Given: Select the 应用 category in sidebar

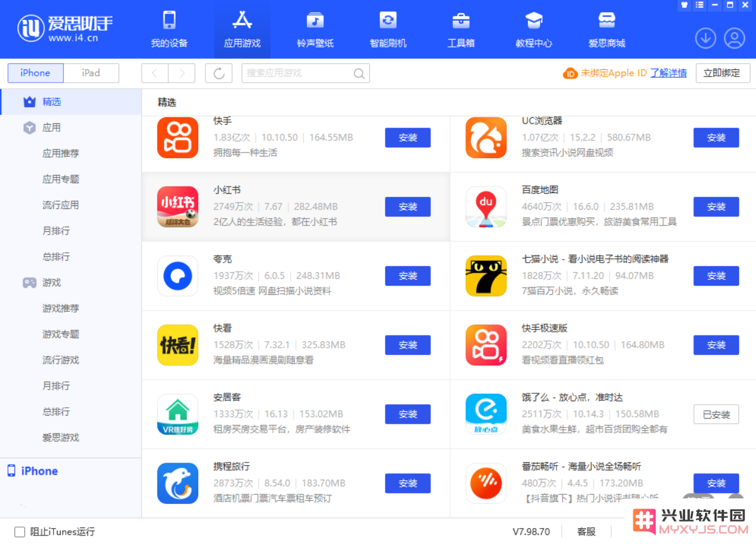Looking at the screenshot, I should click(70, 128).
